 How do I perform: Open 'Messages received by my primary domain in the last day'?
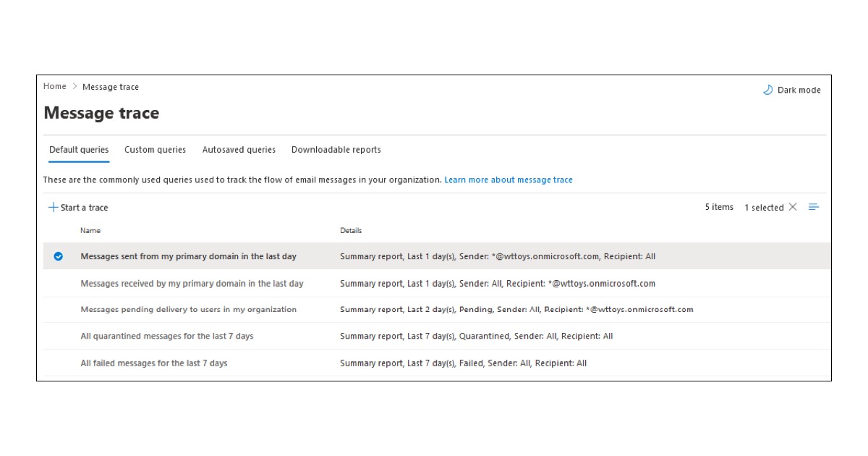192,283
